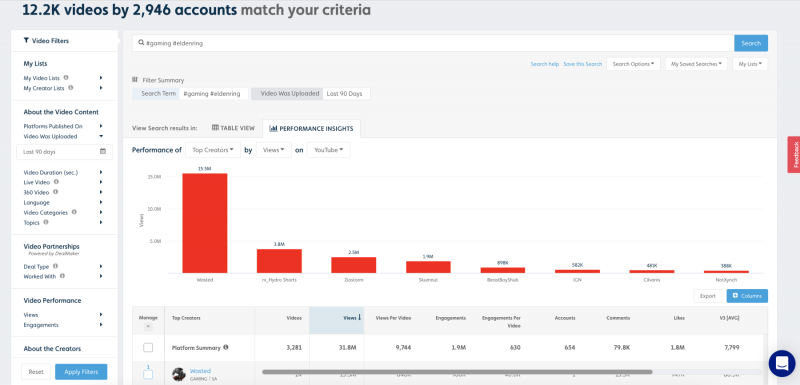Click the info icon beside My Video Lists
Screen dimensions: 800x385
click(x=66, y=78)
